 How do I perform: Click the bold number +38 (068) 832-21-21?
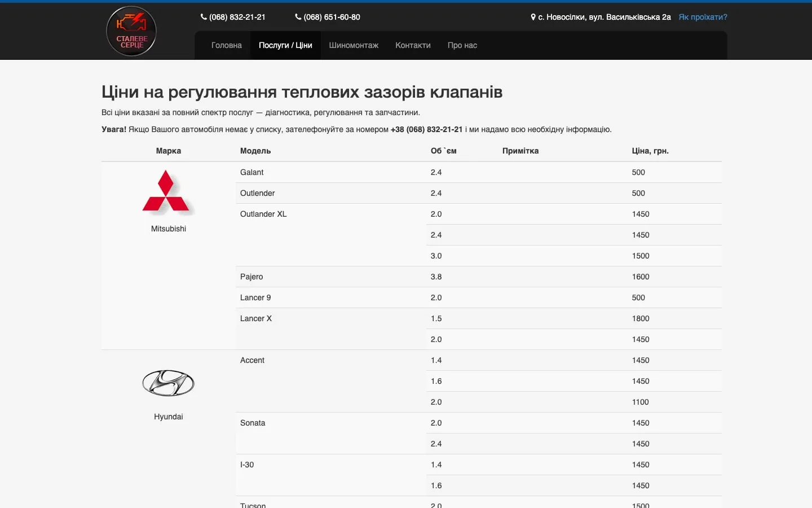pyautogui.click(x=426, y=129)
